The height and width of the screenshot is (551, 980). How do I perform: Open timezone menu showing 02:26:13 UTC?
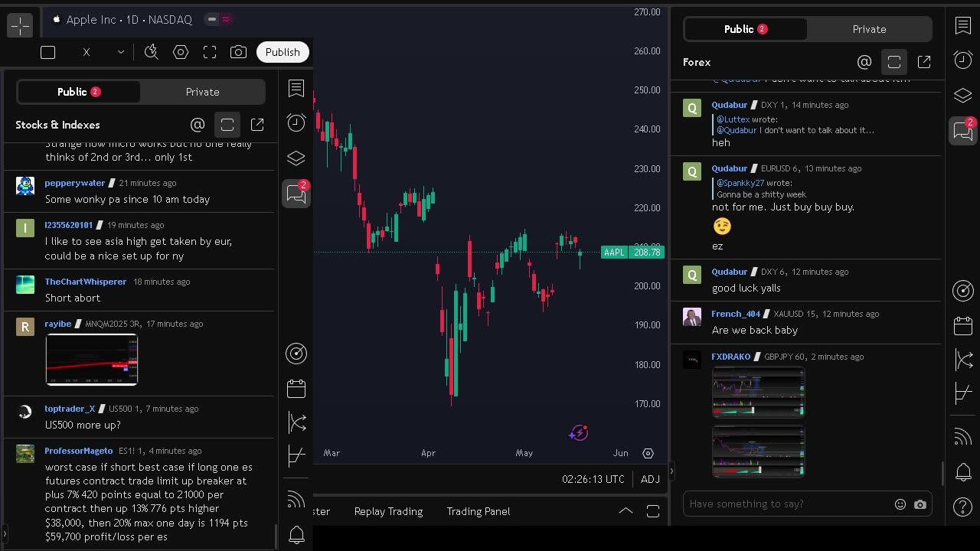click(x=593, y=479)
